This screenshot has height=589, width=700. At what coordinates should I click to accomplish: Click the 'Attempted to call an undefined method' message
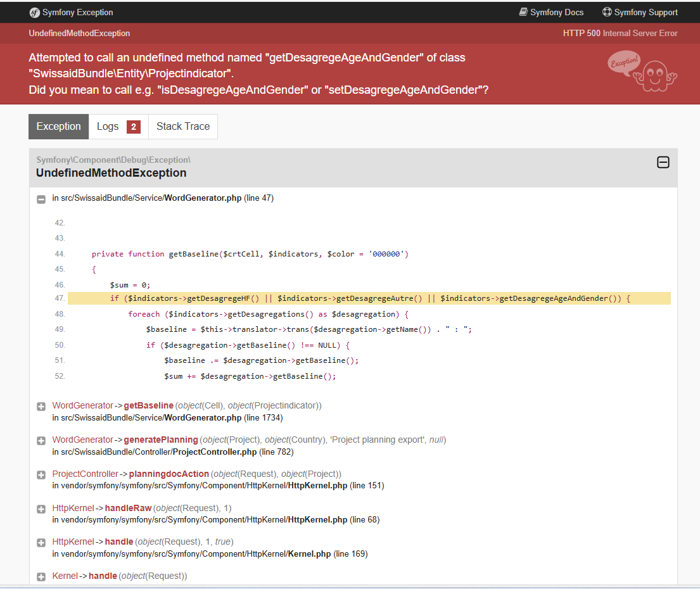pos(247,66)
